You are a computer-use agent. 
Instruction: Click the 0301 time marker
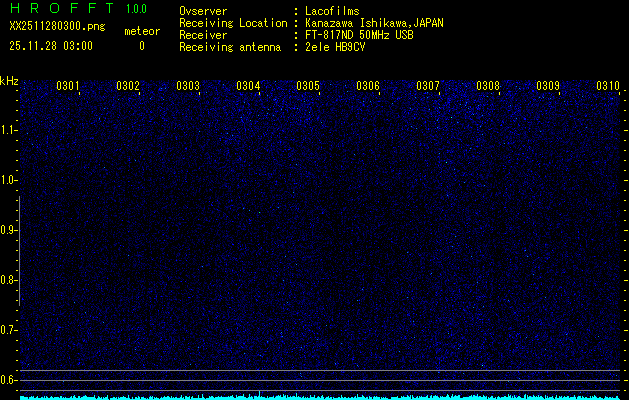point(68,86)
